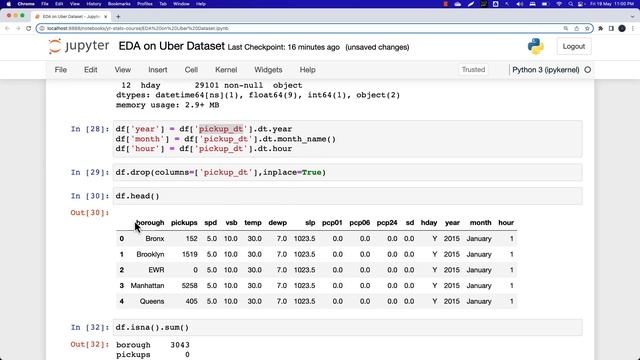Close the EDA on Uber Dataset tab
This screenshot has width=640, height=360.
tap(105, 17)
